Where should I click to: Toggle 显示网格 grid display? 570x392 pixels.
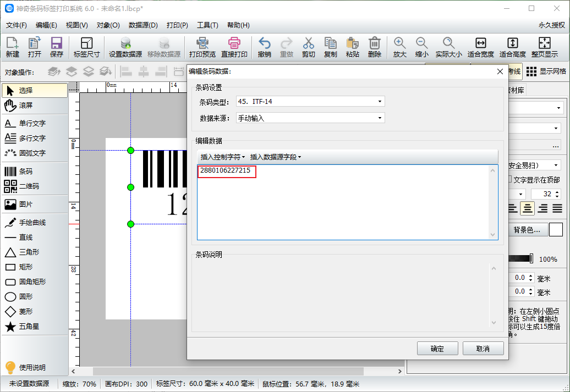(546, 71)
